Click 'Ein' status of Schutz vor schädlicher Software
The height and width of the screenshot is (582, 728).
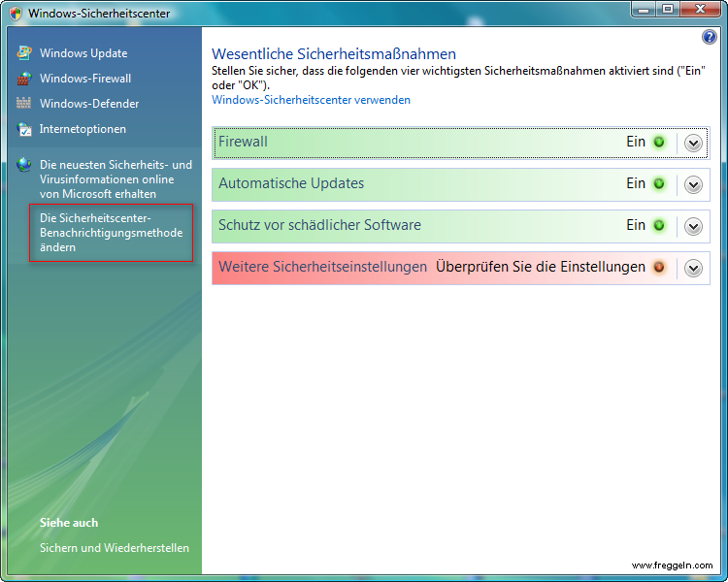636,225
